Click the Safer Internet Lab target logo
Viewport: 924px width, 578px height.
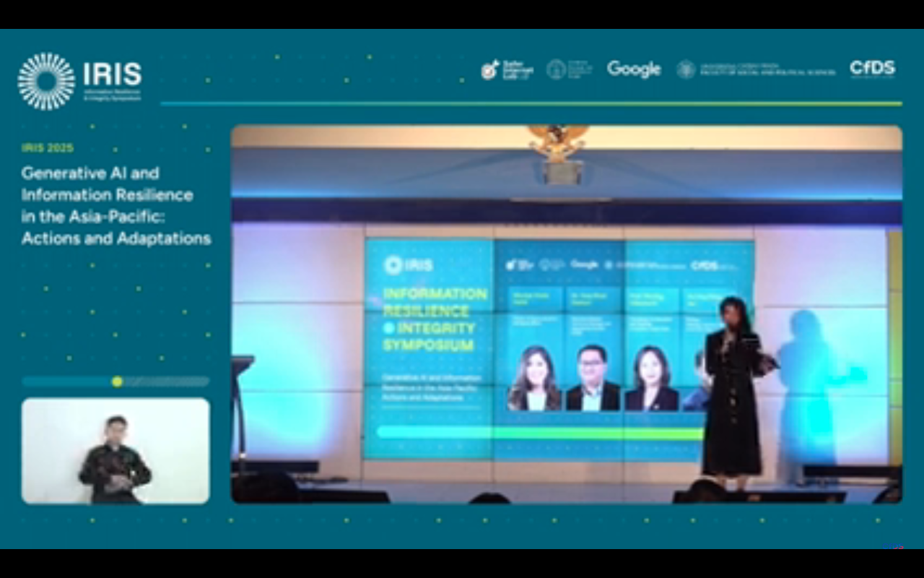(491, 70)
